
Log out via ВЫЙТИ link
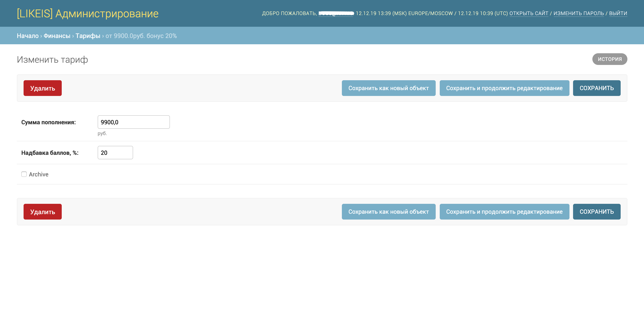tap(618, 13)
